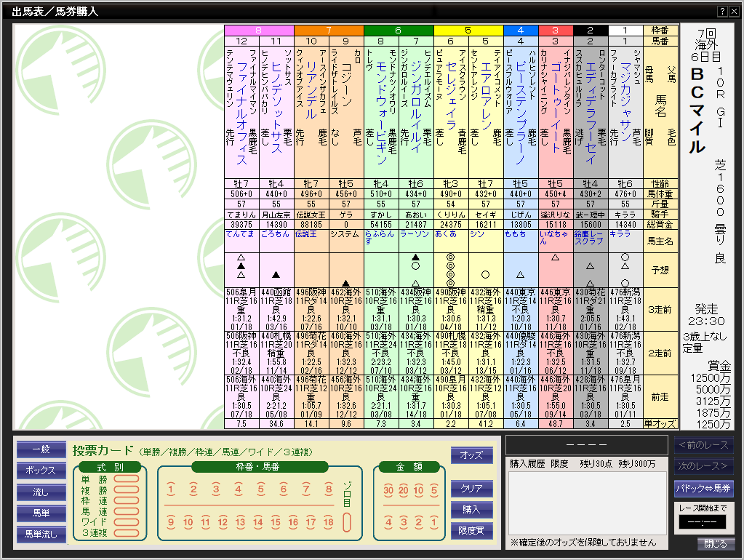
Task: Switch to 馬単流し betting mode
Action: tap(41, 535)
